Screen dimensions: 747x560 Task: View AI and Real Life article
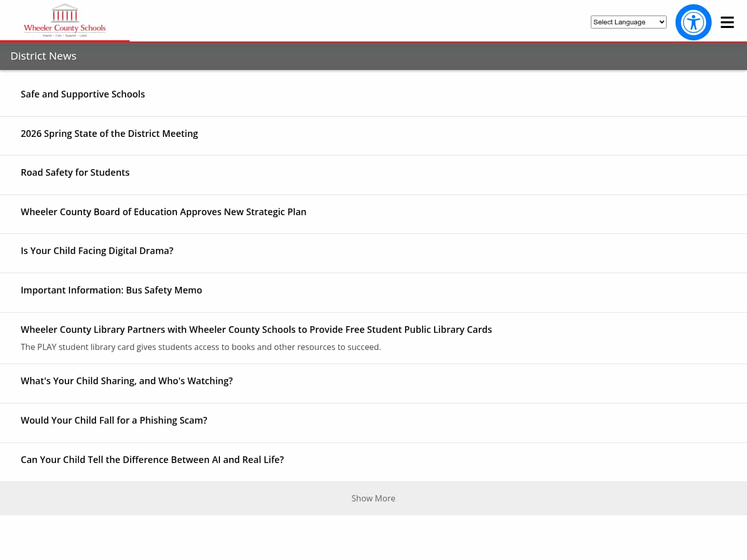pos(152,460)
